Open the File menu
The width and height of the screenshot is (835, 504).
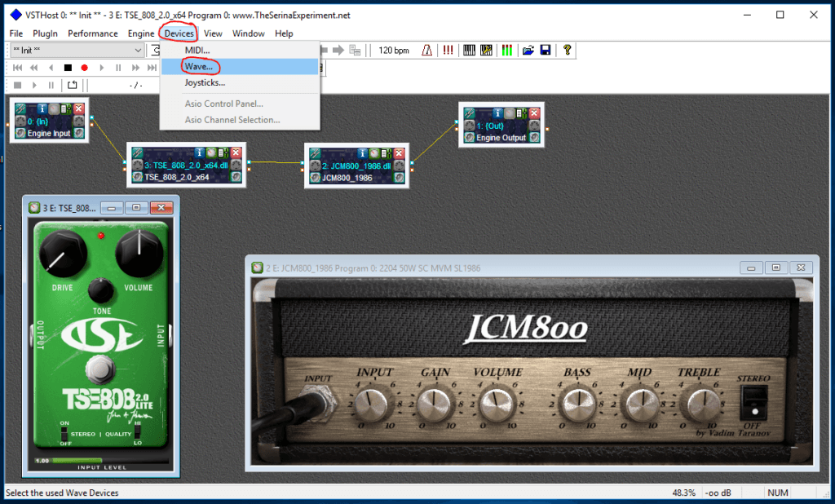tap(16, 33)
